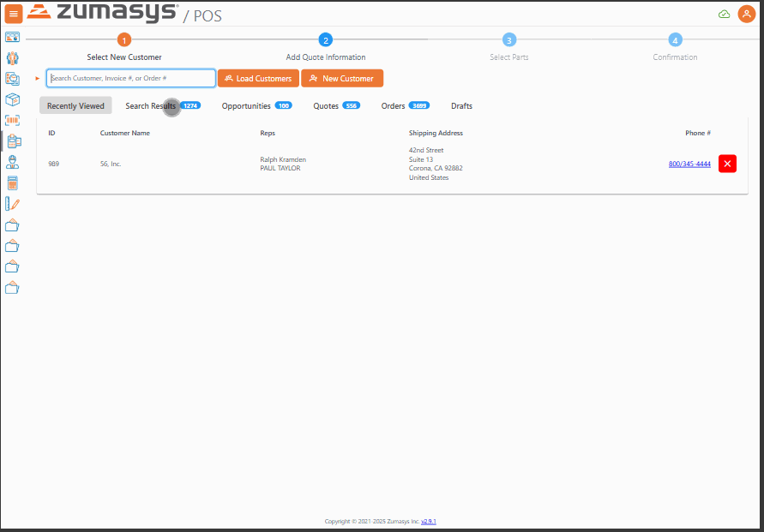Click the green cloud sync status icon
Viewport: 764px width, 532px height.
click(724, 14)
